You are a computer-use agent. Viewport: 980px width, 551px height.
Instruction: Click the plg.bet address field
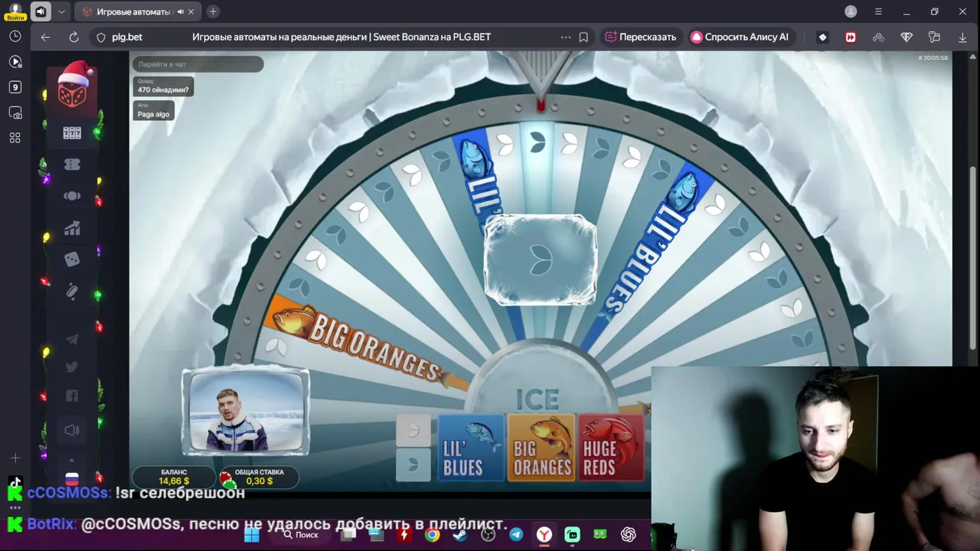click(x=127, y=37)
